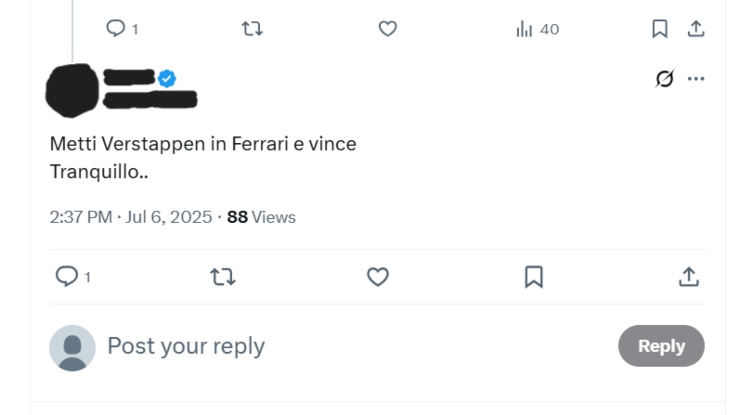Screen dimensions: 740x415
Task: Click the 88 Views count
Action: (261, 217)
